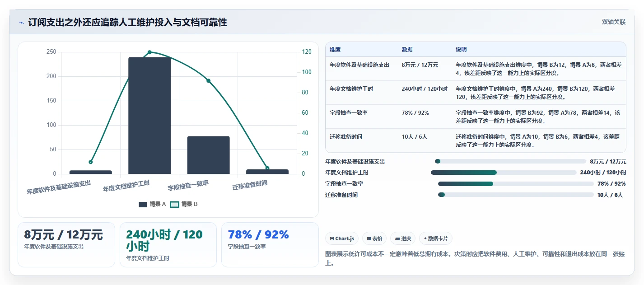
Task: Select table cell 年度软件及基础设施支出
Action: coord(359,65)
